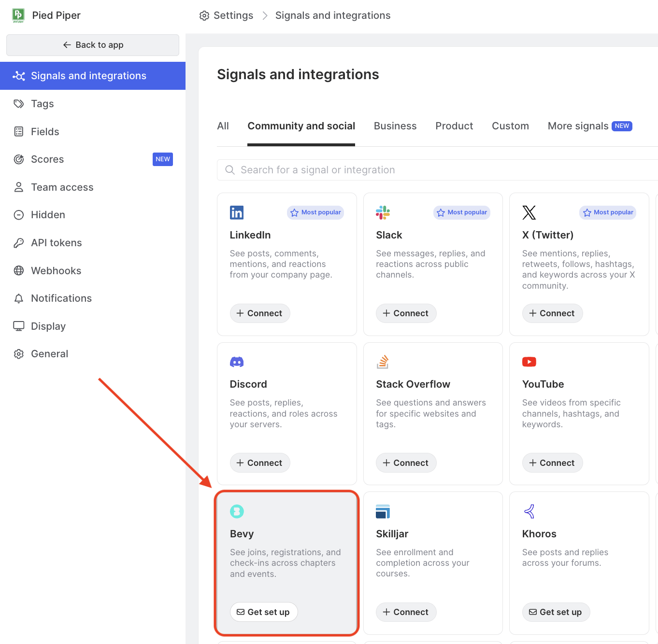
Task: Connect the Stack Overflow integration
Action: (x=406, y=463)
